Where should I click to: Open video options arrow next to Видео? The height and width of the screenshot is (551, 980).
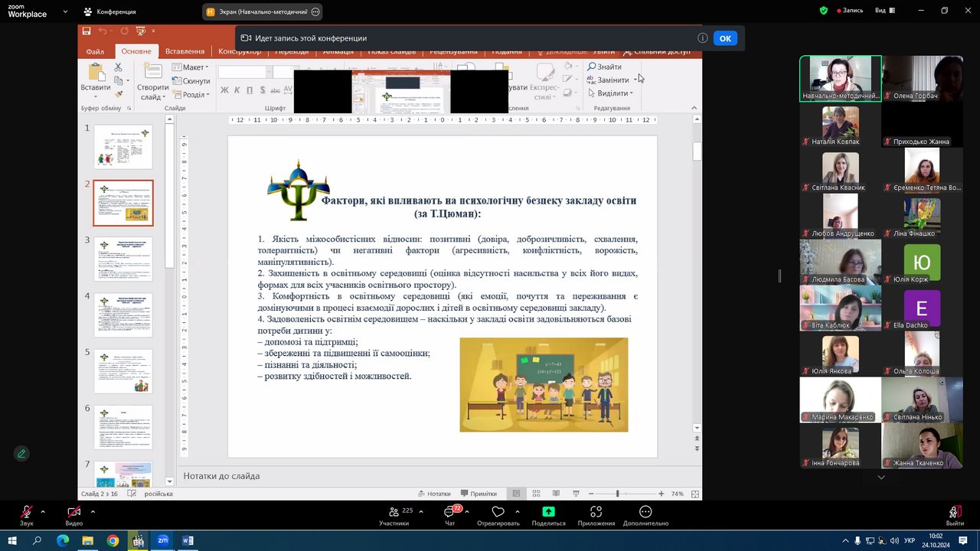coord(93,511)
